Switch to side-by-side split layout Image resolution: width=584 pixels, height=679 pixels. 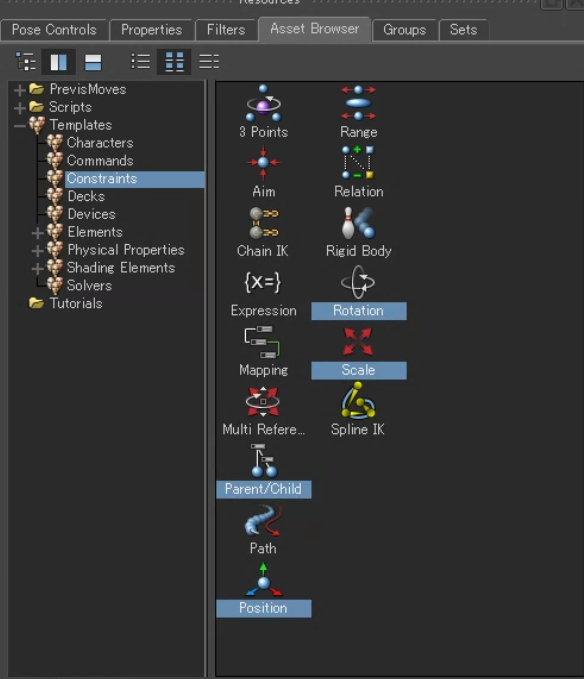point(58,62)
